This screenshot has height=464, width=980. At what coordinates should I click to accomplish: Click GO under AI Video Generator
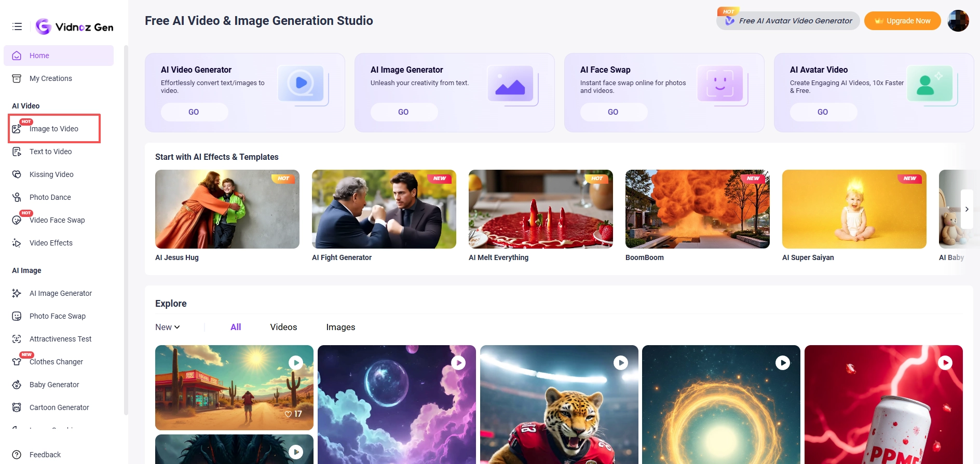(x=194, y=112)
